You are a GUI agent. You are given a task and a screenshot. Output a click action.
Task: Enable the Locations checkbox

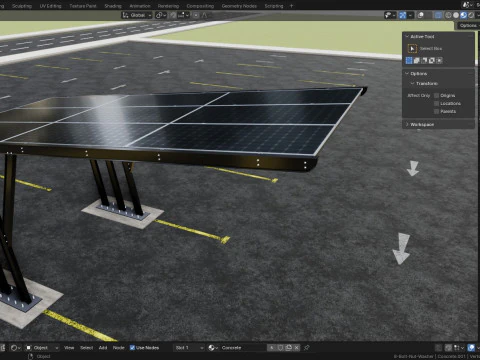pos(436,104)
